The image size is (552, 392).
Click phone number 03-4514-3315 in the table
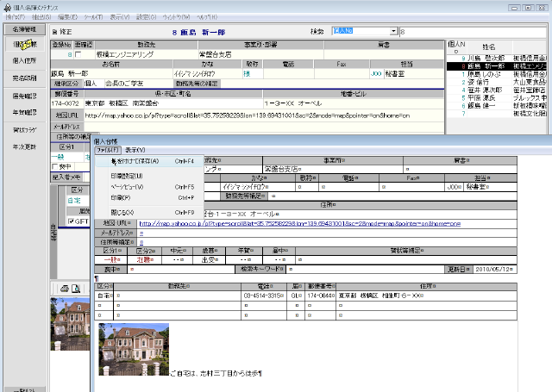tap(264, 296)
